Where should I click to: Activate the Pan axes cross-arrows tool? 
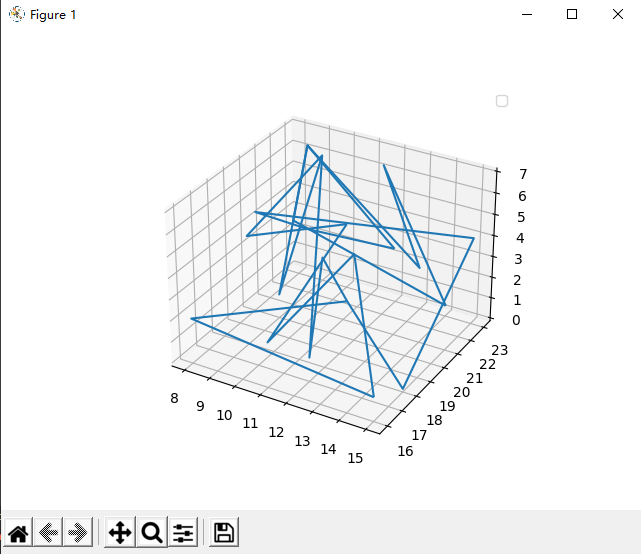click(x=120, y=532)
